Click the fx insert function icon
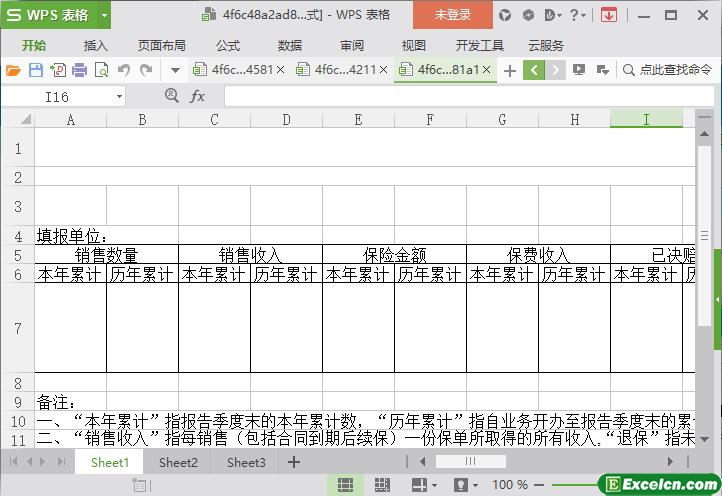Image resolution: width=722 pixels, height=496 pixels. tap(198, 96)
